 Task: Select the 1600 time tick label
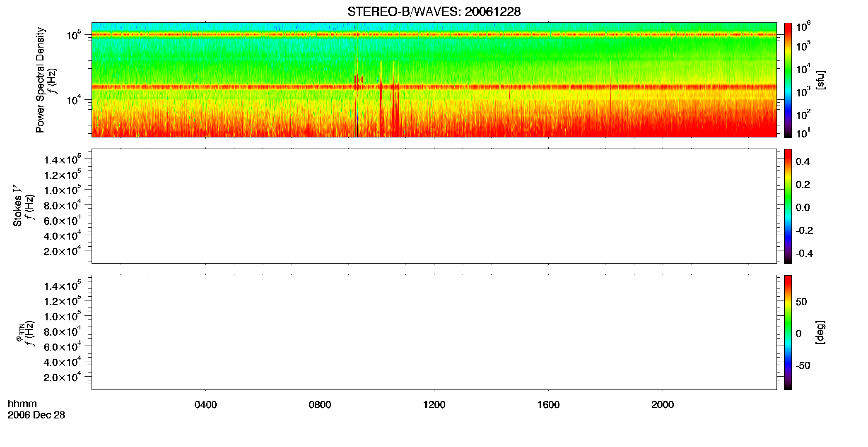tap(548, 405)
